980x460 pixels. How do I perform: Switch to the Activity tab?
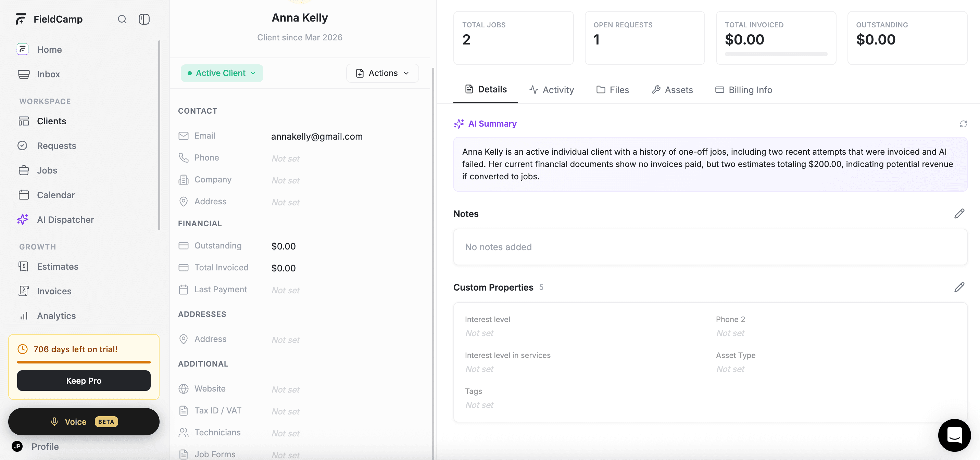click(552, 90)
